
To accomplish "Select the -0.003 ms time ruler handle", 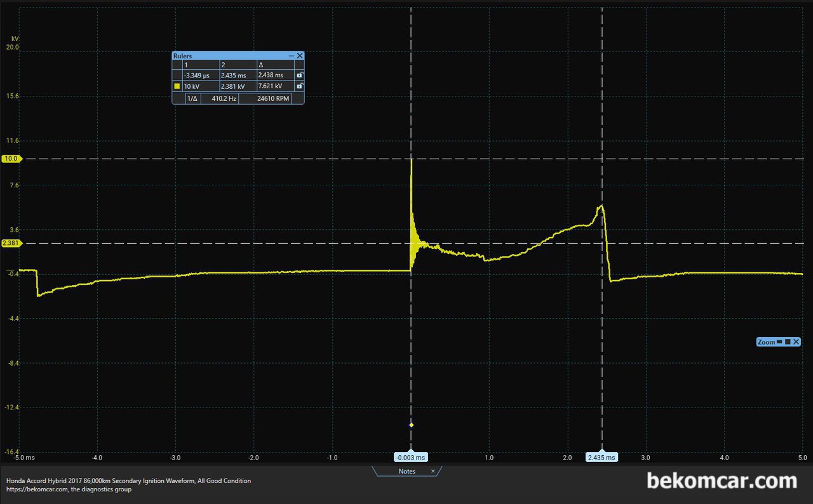I will pyautogui.click(x=410, y=457).
